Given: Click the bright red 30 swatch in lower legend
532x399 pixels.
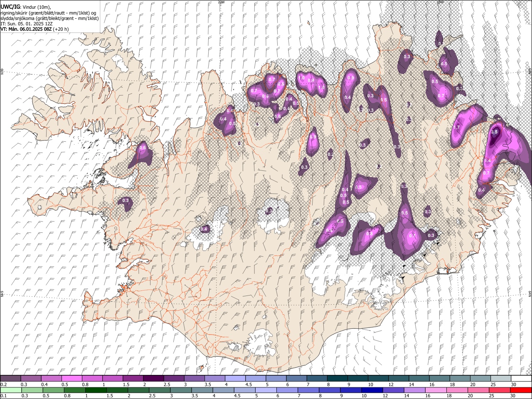Looking at the screenshot, I should pos(521,390).
